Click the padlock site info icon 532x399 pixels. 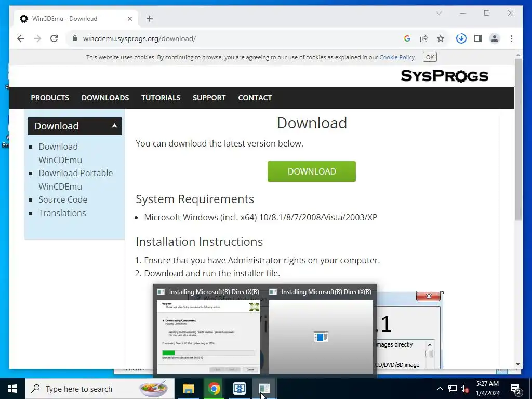[75, 38]
